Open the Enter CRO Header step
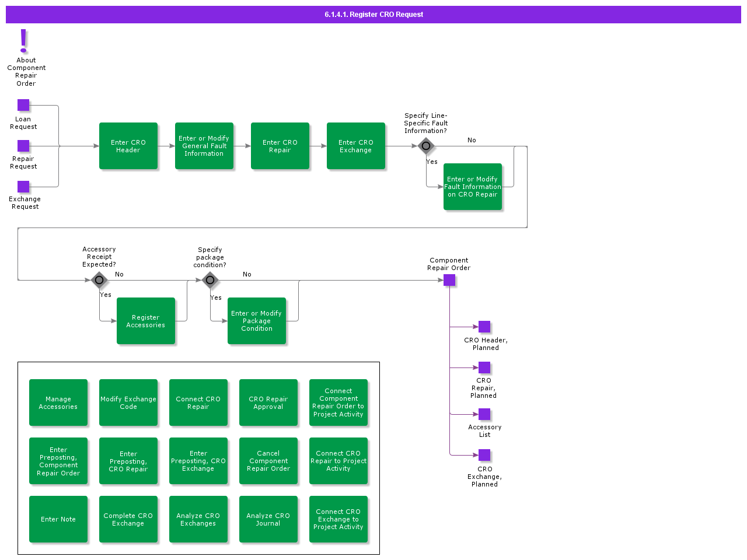 (128, 146)
